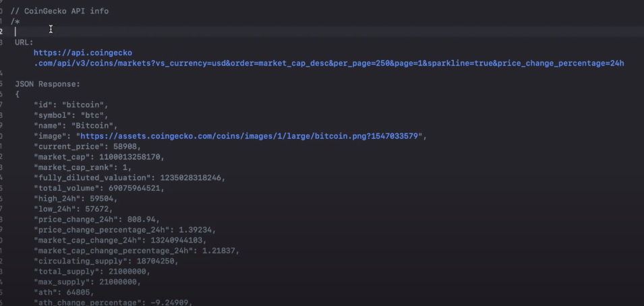Click the "symbol": "btc" line
The height and width of the screenshot is (306, 644).
point(71,115)
